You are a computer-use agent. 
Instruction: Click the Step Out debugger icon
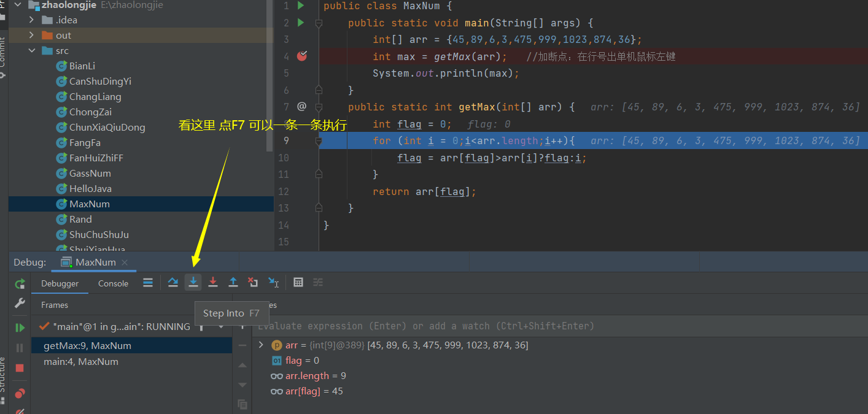(x=233, y=282)
